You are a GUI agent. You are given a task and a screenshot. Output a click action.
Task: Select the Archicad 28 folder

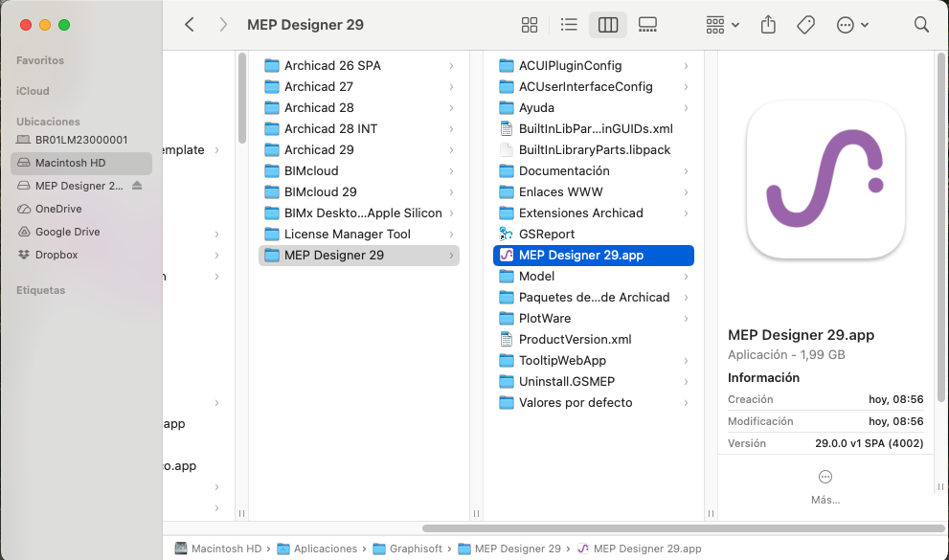click(359, 107)
